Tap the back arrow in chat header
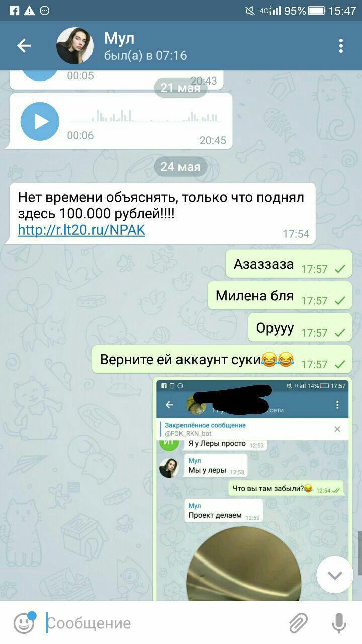362x644 pixels. click(x=24, y=46)
